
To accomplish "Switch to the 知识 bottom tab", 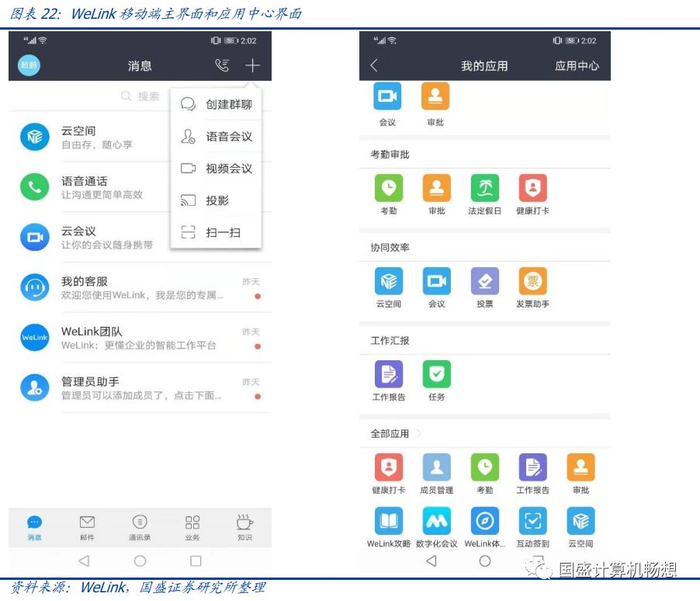I will point(245,527).
